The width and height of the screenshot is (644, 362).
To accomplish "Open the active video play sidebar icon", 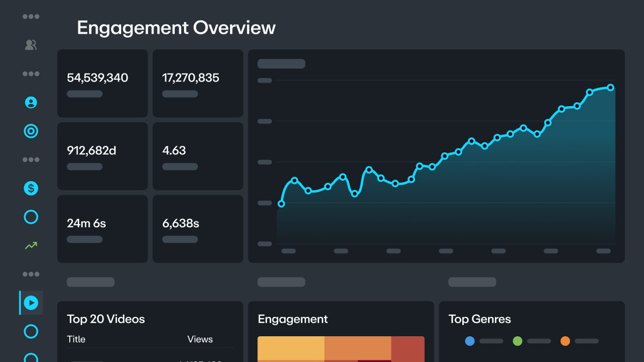I will [31, 303].
